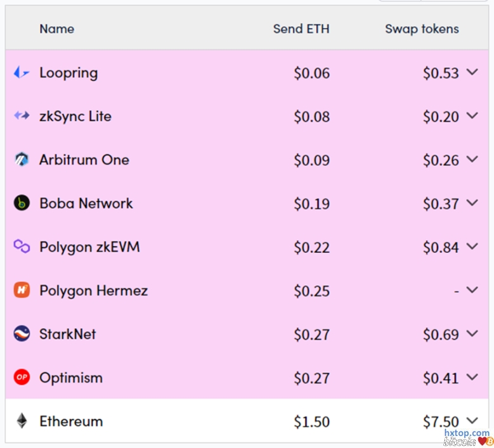Sort by the Name column header

(x=56, y=29)
